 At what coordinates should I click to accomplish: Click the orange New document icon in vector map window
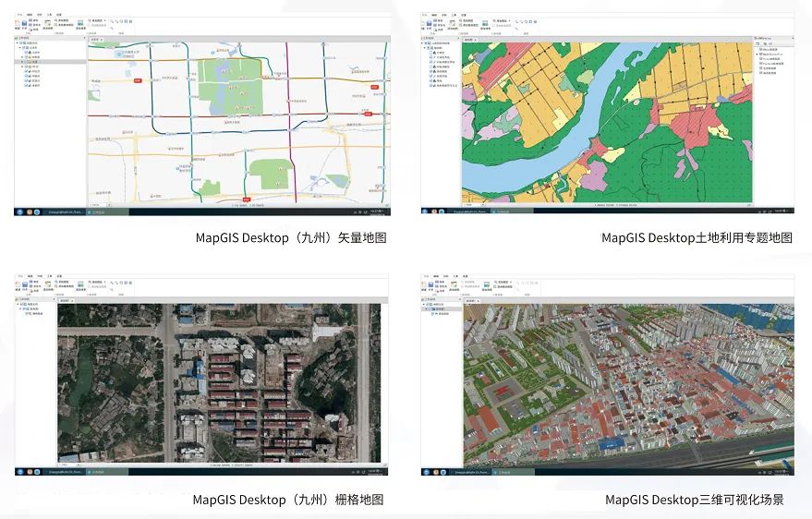click(17, 23)
